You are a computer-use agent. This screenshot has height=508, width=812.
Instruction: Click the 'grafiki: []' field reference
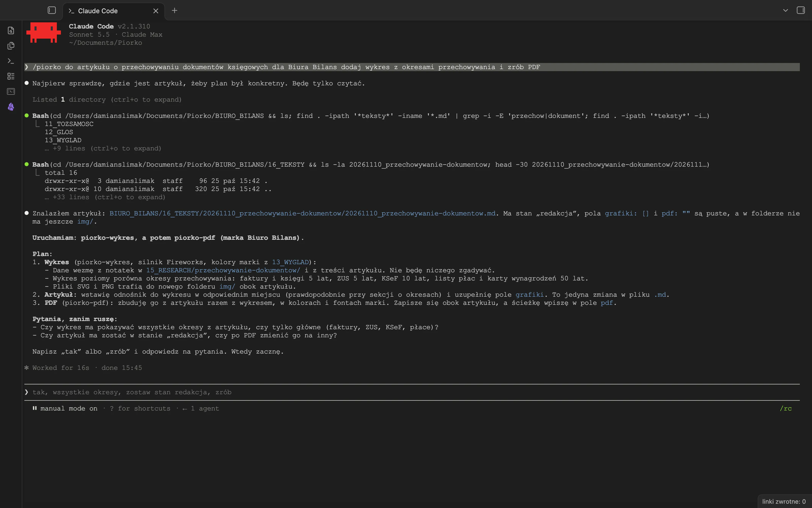[x=627, y=213]
